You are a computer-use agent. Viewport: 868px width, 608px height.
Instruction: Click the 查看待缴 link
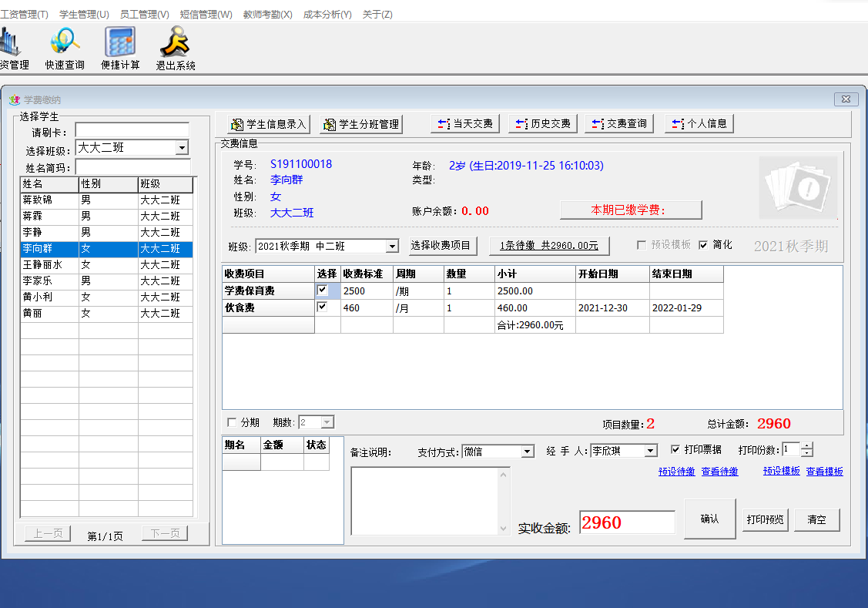point(719,472)
